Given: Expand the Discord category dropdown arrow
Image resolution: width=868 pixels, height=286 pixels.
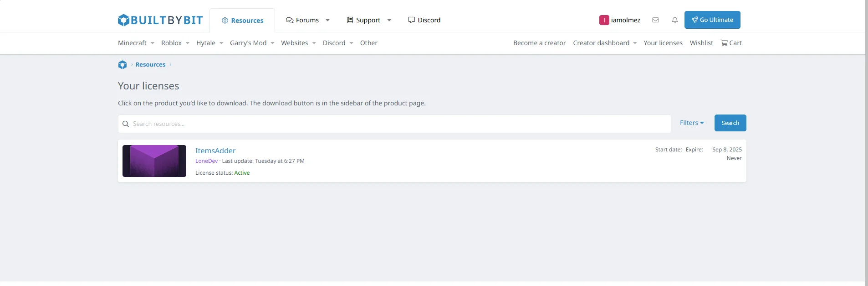Looking at the screenshot, I should tap(352, 43).
